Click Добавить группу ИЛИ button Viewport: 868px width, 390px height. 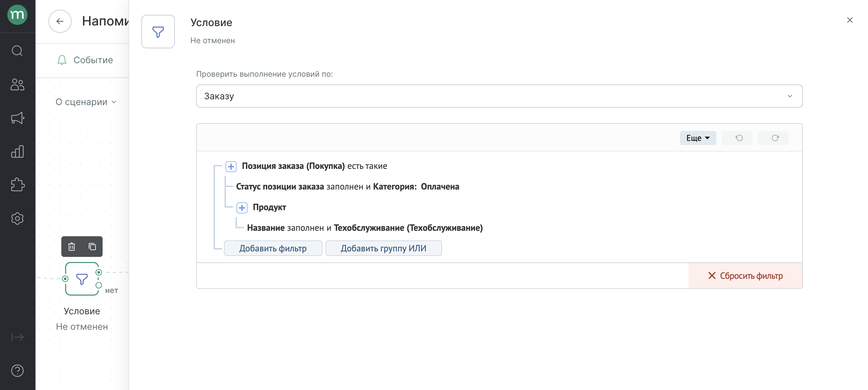coord(383,248)
